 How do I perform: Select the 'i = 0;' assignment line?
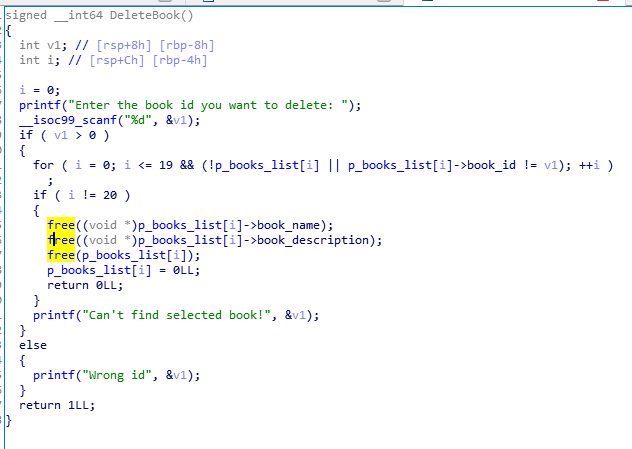tap(40, 90)
